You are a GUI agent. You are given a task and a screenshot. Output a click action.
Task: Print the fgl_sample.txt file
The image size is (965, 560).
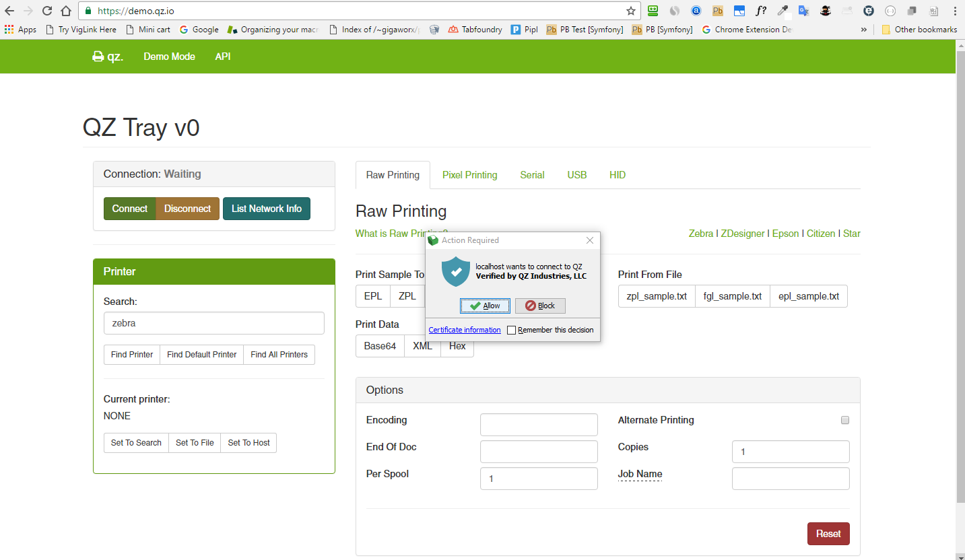[x=733, y=296]
